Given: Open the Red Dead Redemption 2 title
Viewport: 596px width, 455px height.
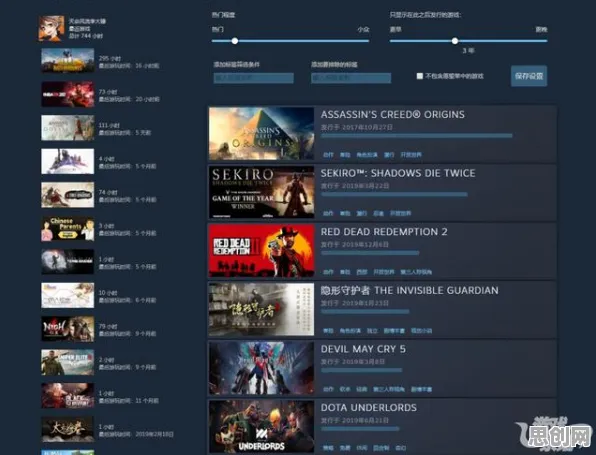Looking at the screenshot, I should point(384,232).
